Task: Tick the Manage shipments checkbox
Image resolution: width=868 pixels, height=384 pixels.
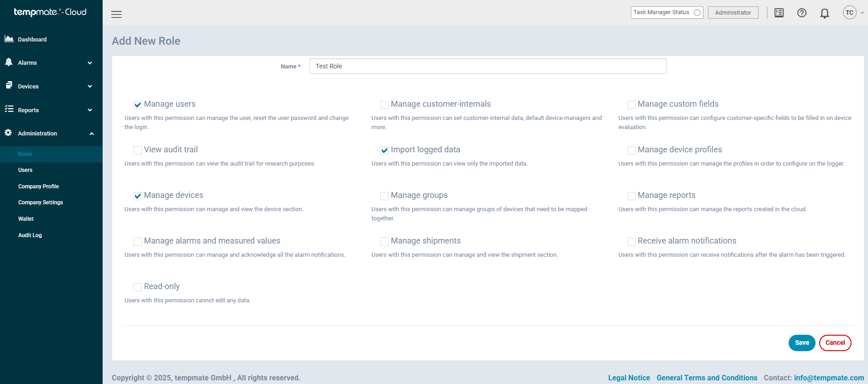Action: point(385,241)
